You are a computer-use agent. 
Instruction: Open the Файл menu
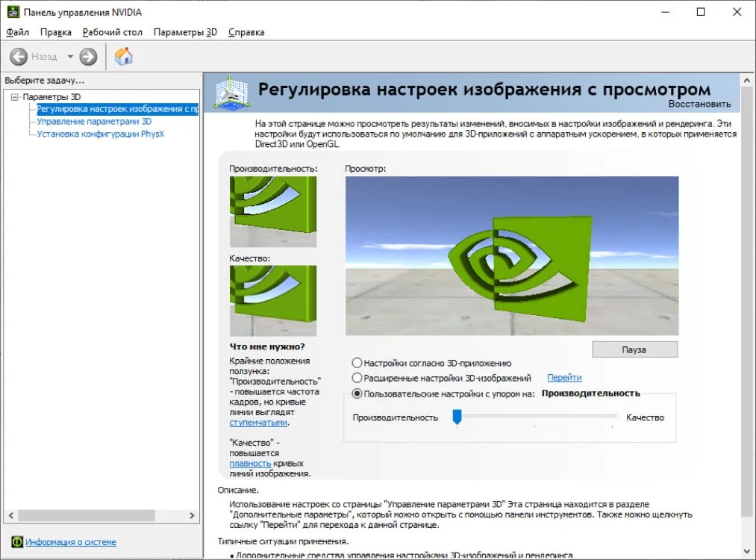[17, 32]
